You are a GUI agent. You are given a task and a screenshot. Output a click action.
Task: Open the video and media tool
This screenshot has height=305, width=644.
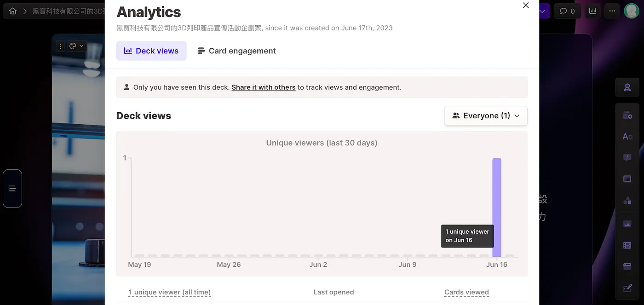point(627,245)
